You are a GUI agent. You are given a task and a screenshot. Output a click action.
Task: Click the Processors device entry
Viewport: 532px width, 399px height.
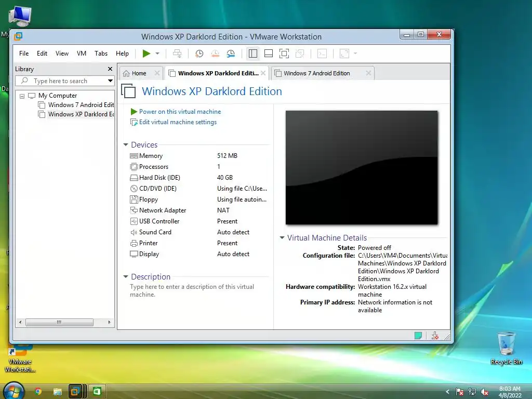tap(153, 167)
